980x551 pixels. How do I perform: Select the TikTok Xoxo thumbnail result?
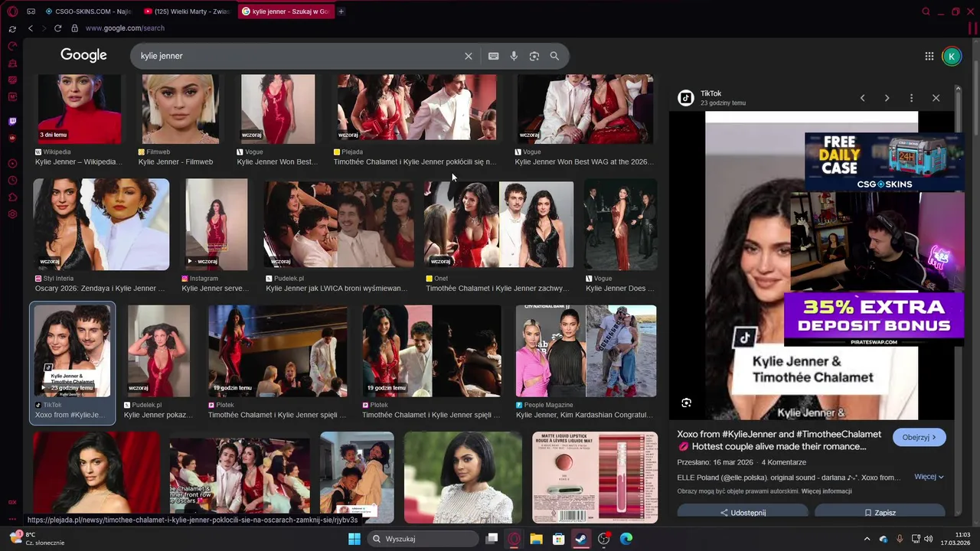pos(72,362)
